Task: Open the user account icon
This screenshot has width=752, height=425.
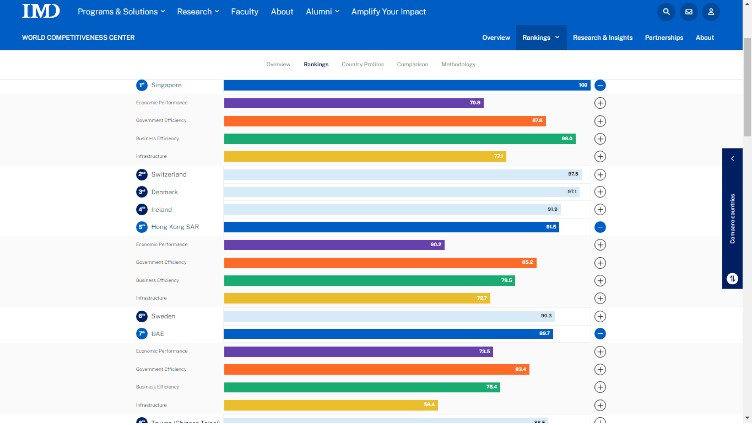Action: point(711,12)
